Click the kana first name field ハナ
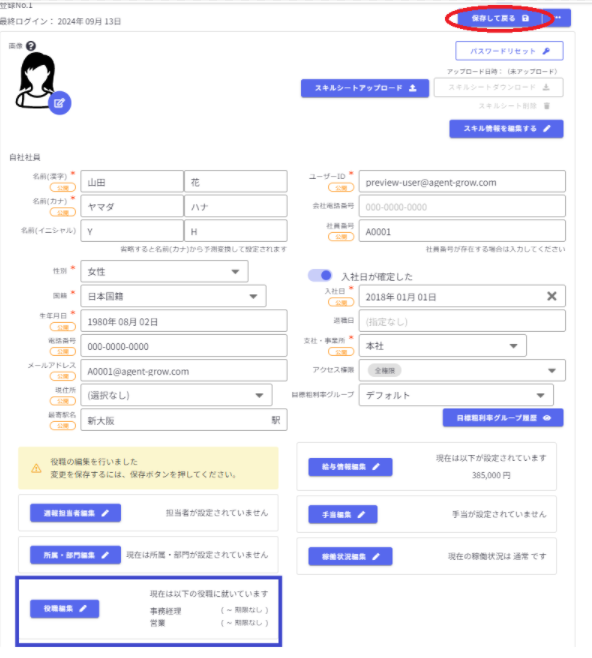 point(235,206)
